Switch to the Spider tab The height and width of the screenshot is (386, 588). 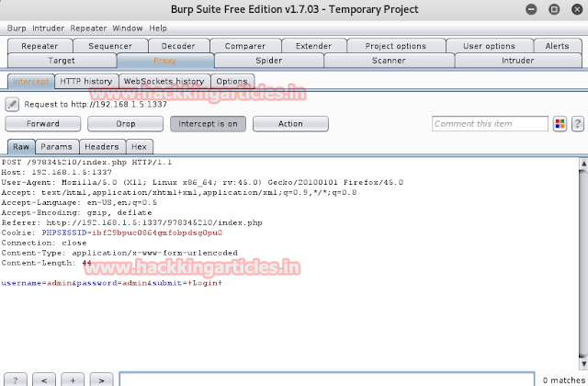pos(269,61)
